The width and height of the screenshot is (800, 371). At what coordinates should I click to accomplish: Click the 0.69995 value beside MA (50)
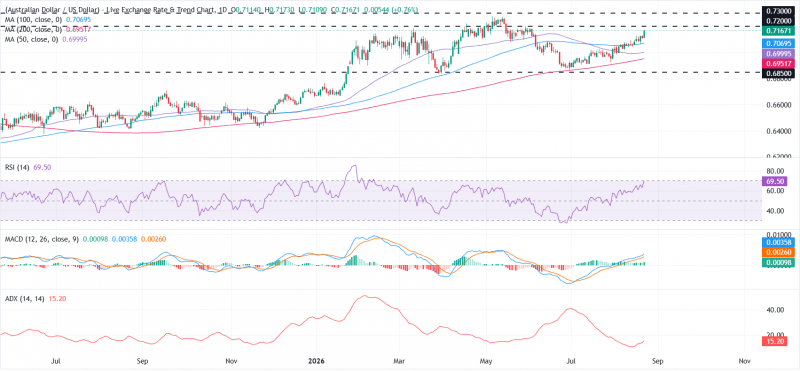pyautogui.click(x=76, y=40)
